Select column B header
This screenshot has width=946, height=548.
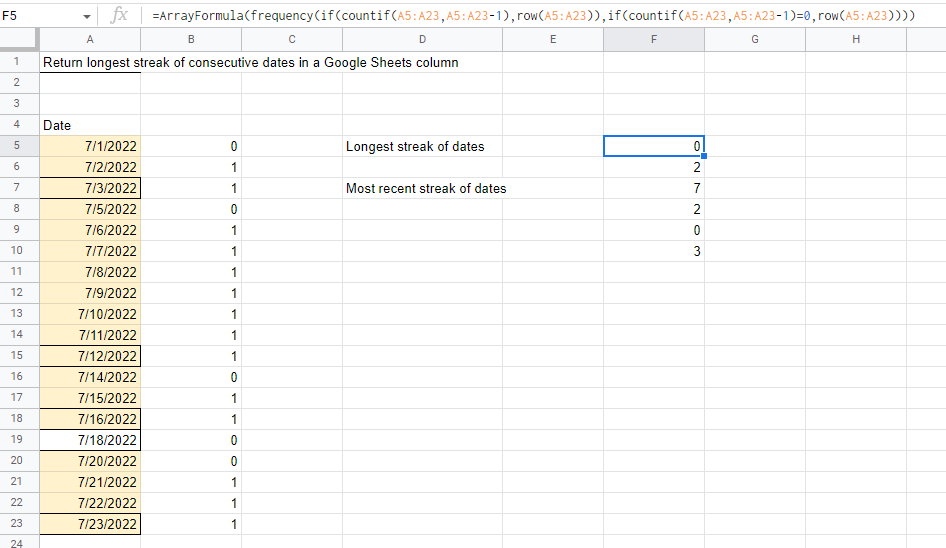click(x=191, y=39)
